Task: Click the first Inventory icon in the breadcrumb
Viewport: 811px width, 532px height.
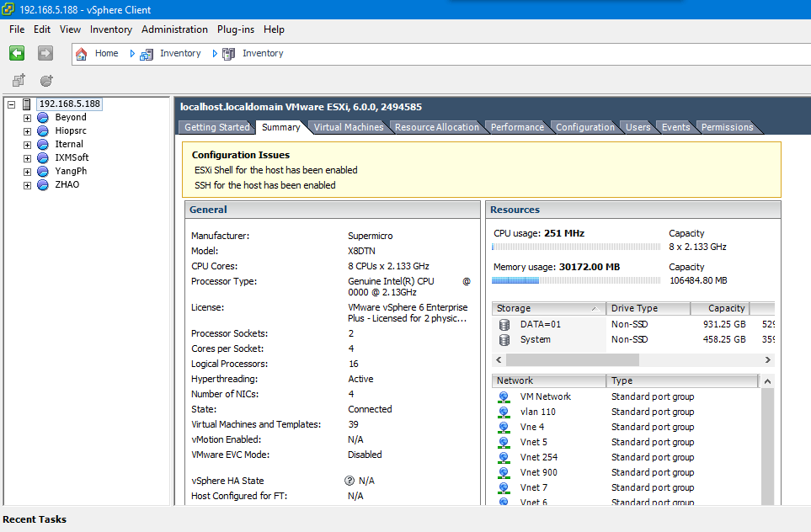Action: (147, 54)
